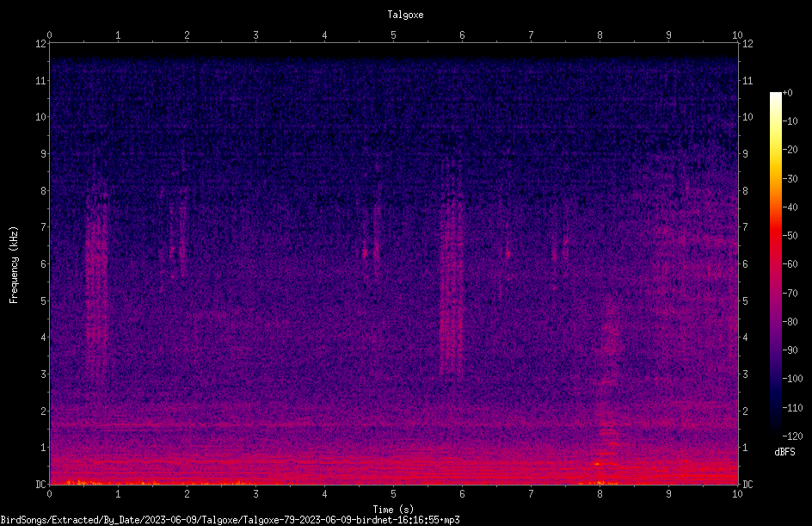Screen dimensions: 812x526
Task: Click the "-110" color scale label
Action: (792, 408)
